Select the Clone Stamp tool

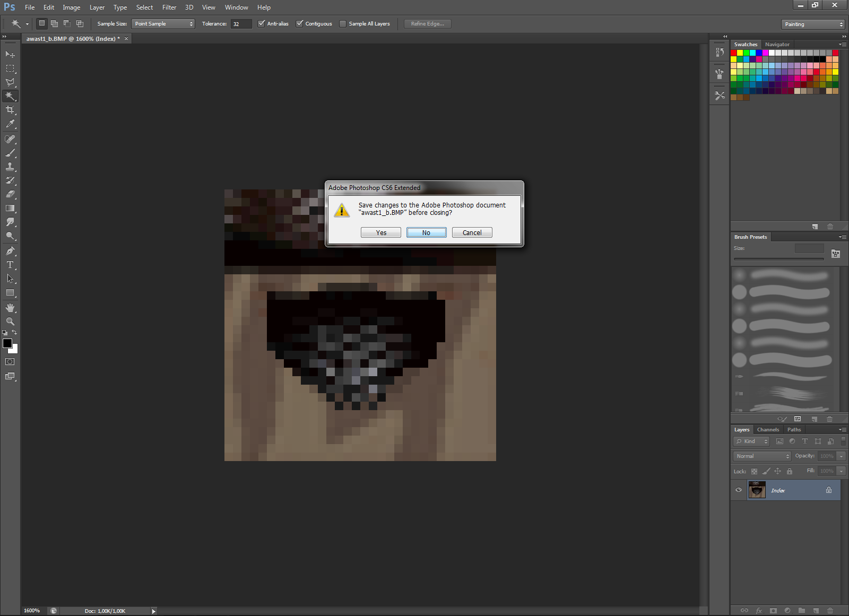coord(10,167)
